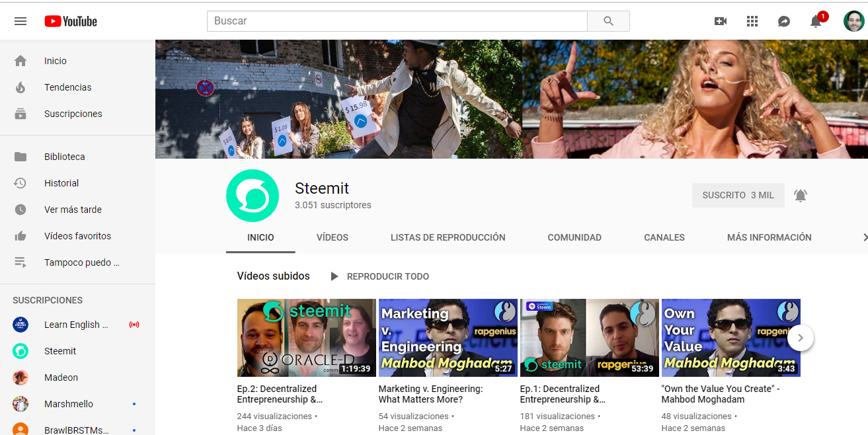Viewport: 868px width, 435px height.
Task: Toggle the SUSCRITO subscription button
Action: point(738,196)
